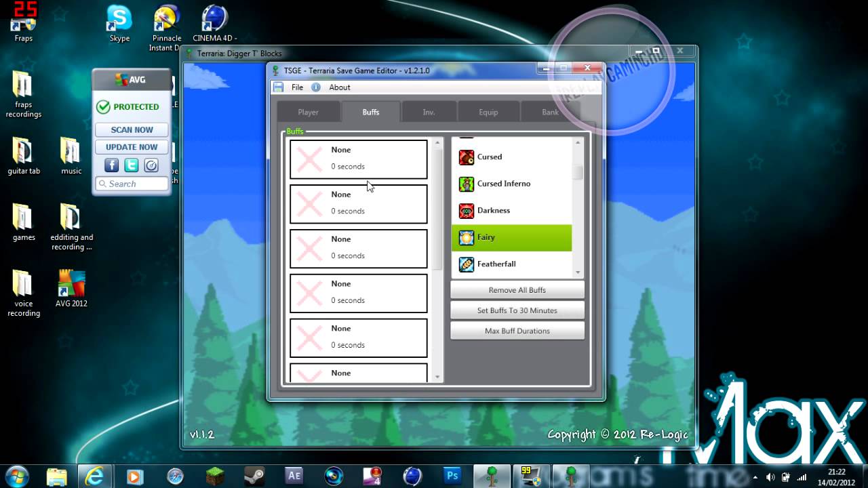The width and height of the screenshot is (868, 488).
Task: Open the voice recording folder
Action: tap(23, 293)
